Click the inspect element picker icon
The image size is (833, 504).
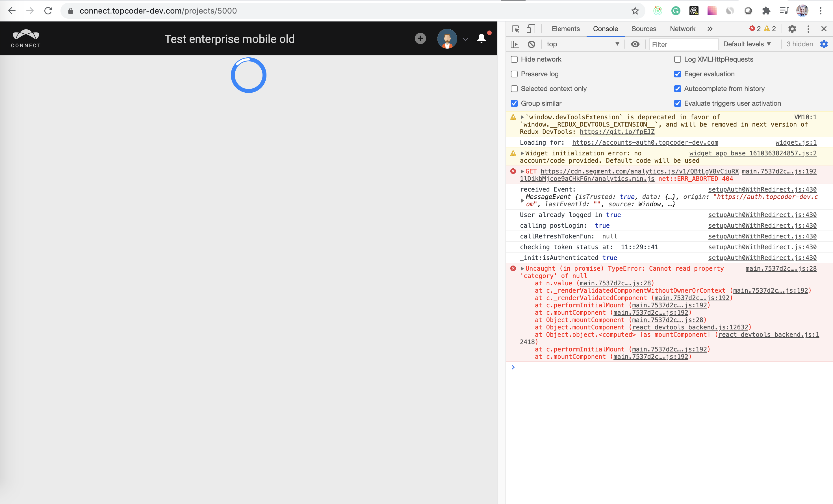(516, 29)
